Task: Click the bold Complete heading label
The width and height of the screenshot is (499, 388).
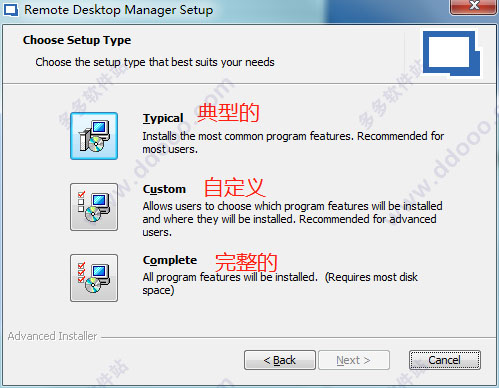Action: (x=170, y=260)
